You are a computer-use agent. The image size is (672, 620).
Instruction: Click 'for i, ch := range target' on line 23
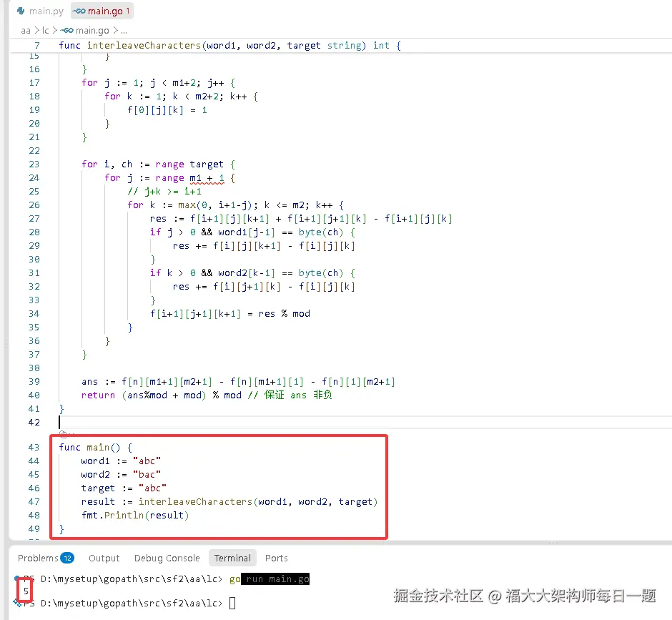click(158, 164)
